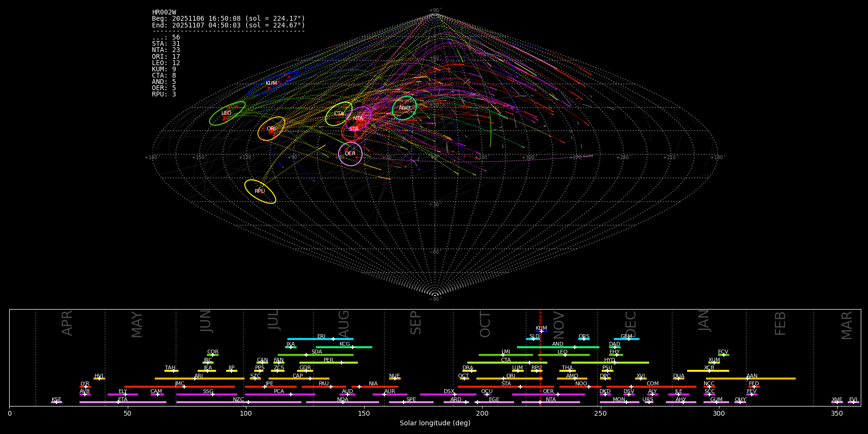868x434 pixels.
Task: Click the MON shower label in timeline
Action: click(x=619, y=400)
